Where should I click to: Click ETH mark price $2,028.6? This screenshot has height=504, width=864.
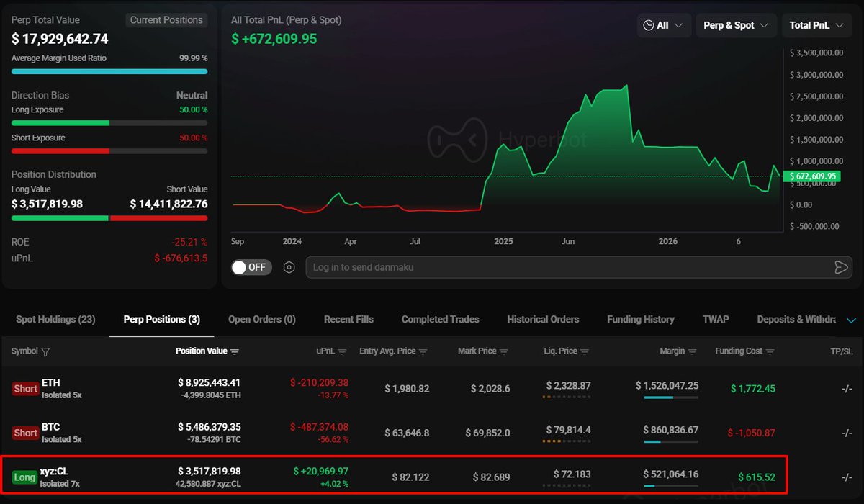(490, 389)
